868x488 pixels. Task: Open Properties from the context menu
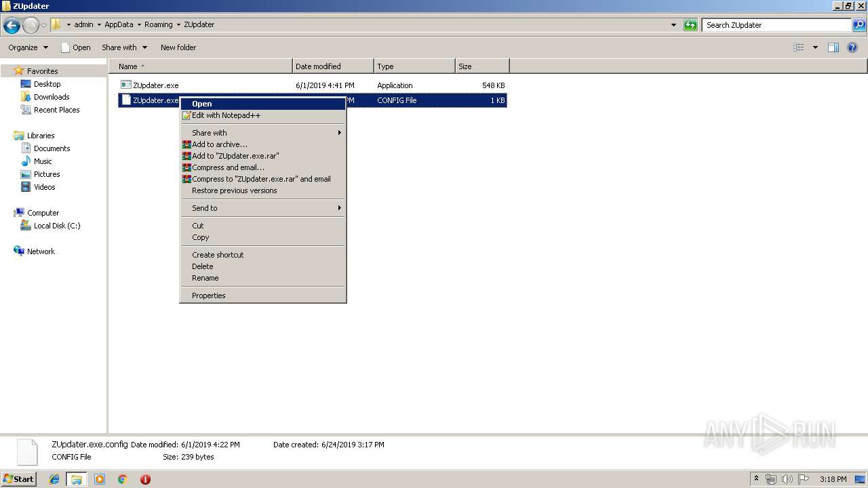pos(263,296)
